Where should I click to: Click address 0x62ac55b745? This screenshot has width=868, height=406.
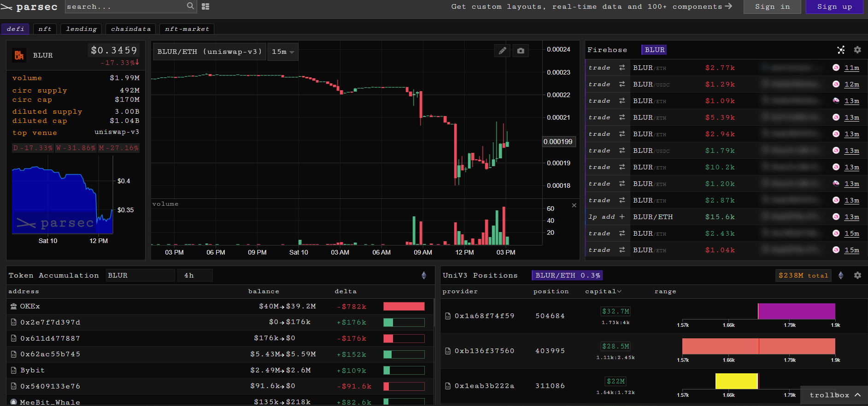tap(50, 354)
